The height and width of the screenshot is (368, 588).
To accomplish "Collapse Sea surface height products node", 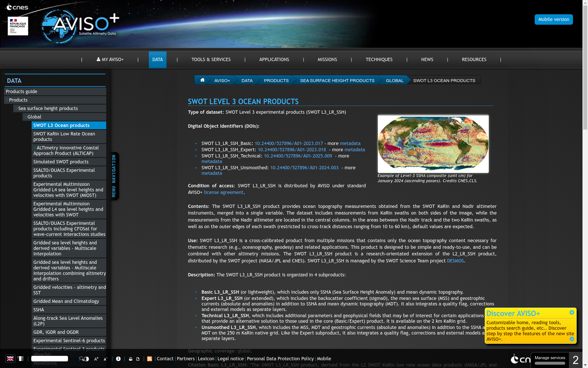I will point(16,109).
